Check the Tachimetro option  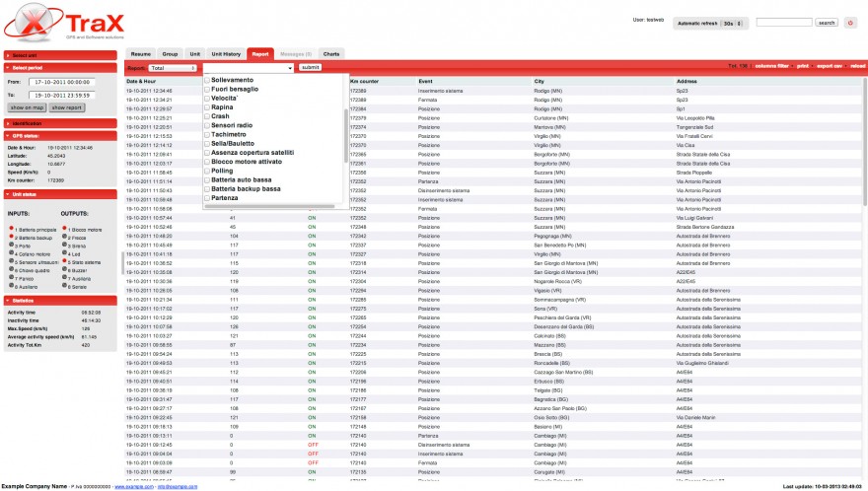coord(207,134)
